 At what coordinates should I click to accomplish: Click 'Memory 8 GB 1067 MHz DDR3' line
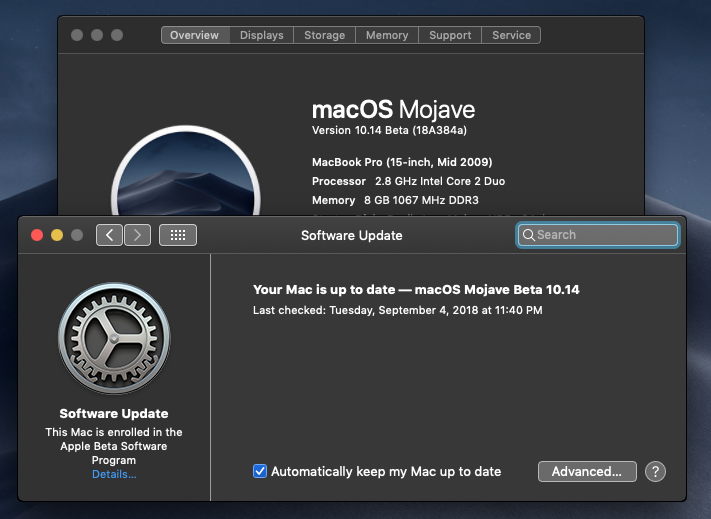point(395,200)
